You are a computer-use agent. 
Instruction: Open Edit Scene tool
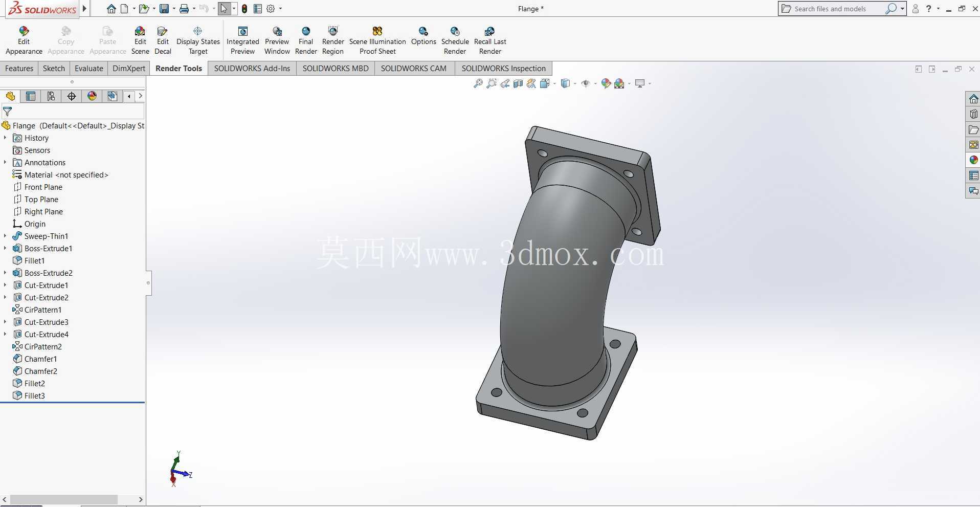[140, 40]
